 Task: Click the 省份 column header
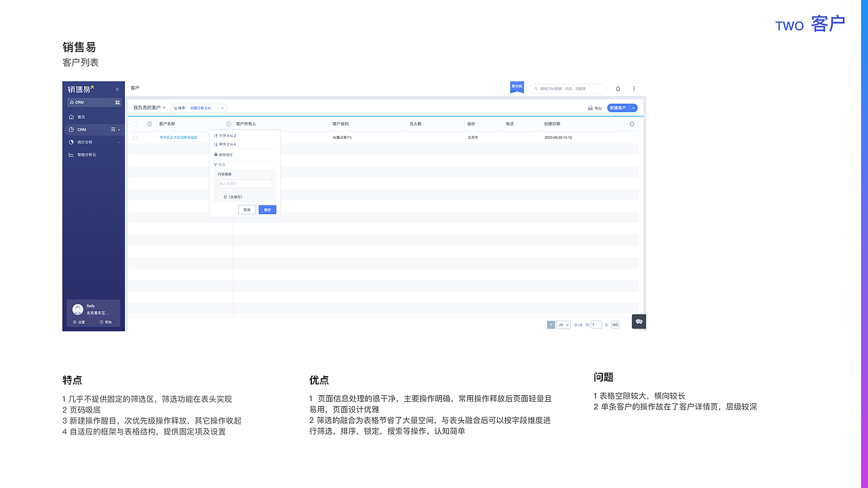(x=471, y=124)
